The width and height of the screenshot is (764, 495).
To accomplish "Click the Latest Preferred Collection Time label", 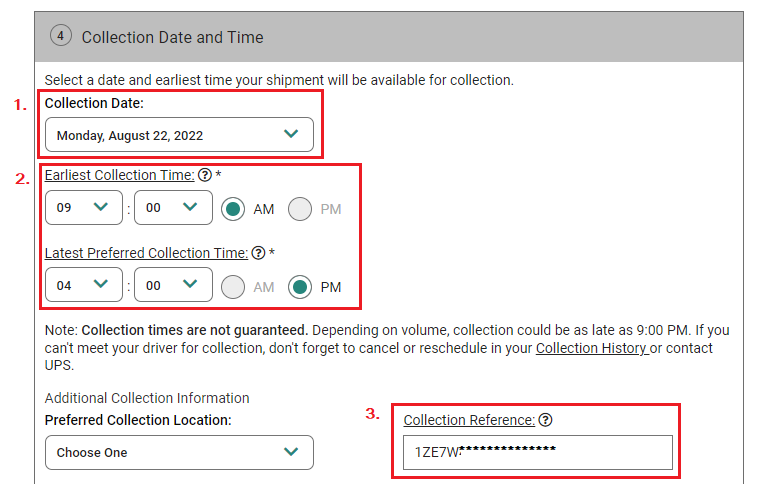I will point(146,253).
